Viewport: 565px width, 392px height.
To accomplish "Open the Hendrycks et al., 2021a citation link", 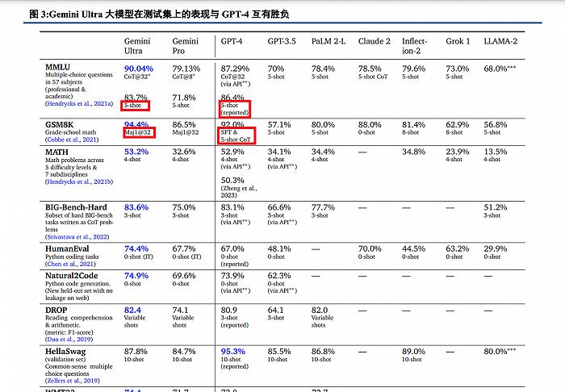I will tap(79, 104).
